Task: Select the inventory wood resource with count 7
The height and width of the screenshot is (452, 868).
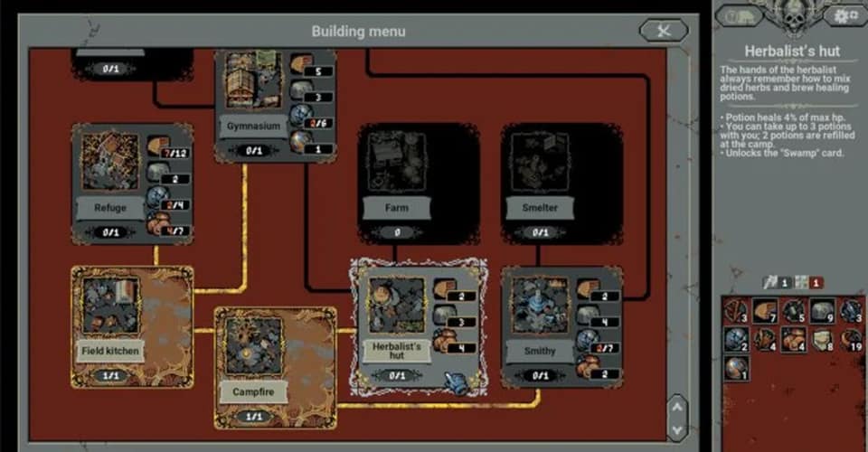Action: tap(765, 311)
